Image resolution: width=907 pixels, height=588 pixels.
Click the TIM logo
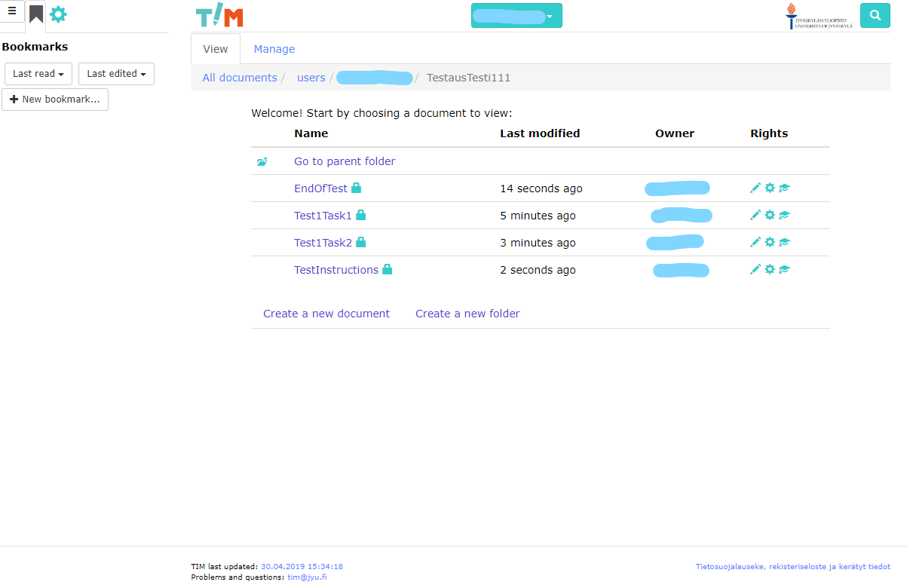(x=219, y=15)
